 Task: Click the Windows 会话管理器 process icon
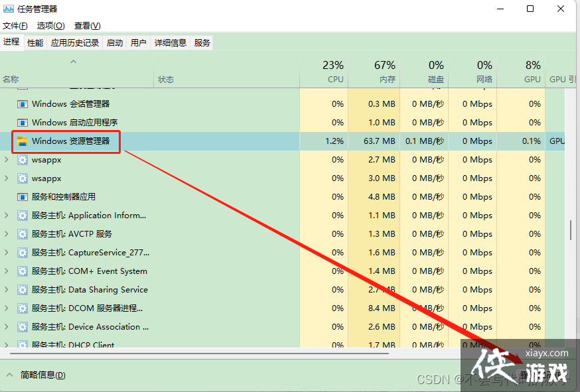(23, 104)
